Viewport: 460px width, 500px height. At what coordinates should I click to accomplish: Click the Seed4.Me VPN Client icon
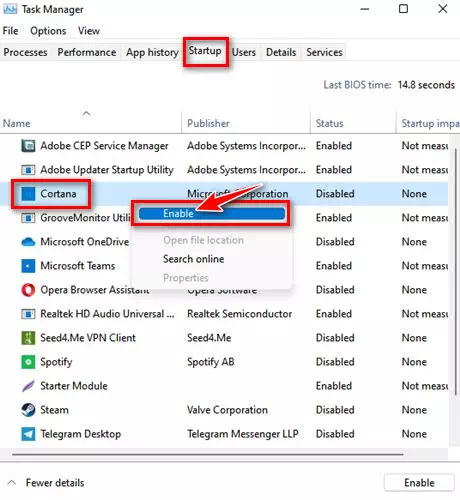tap(28, 338)
